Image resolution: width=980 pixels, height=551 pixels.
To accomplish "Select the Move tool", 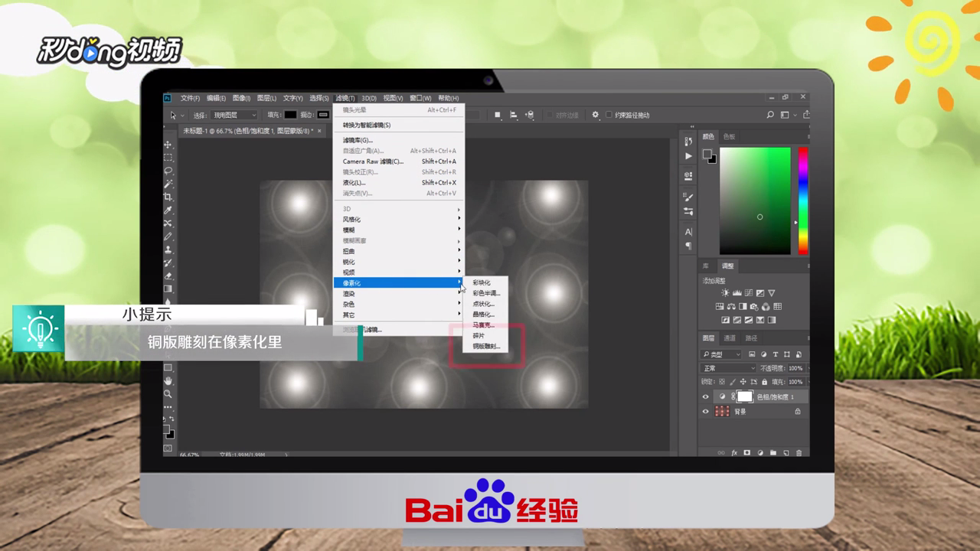I will click(168, 145).
